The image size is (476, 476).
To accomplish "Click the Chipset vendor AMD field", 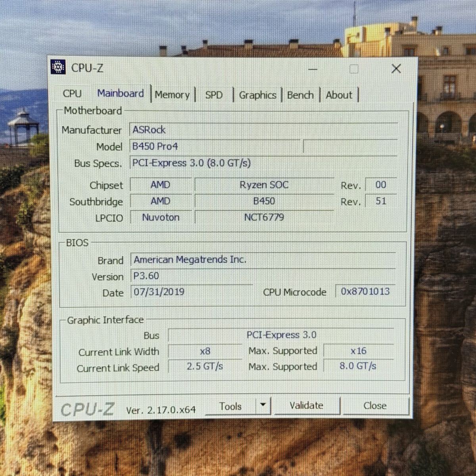I will 161,185.
